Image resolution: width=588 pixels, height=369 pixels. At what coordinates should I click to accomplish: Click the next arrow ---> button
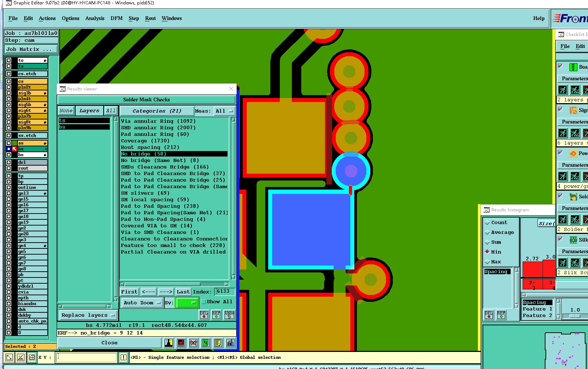click(x=166, y=292)
